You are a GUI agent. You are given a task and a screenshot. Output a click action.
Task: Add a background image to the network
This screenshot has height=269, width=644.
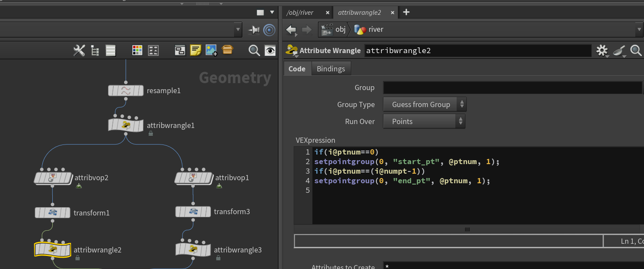[x=211, y=50]
